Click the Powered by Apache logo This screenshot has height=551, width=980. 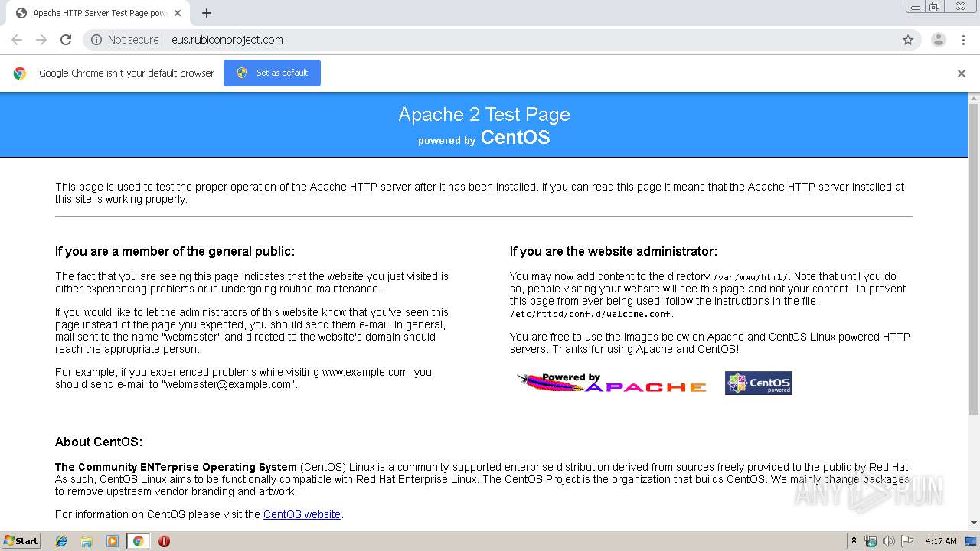click(611, 383)
